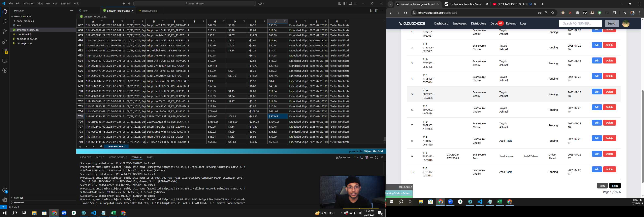Open the Source Control view in VS Code
The height and width of the screenshot is (217, 644).
5,32
